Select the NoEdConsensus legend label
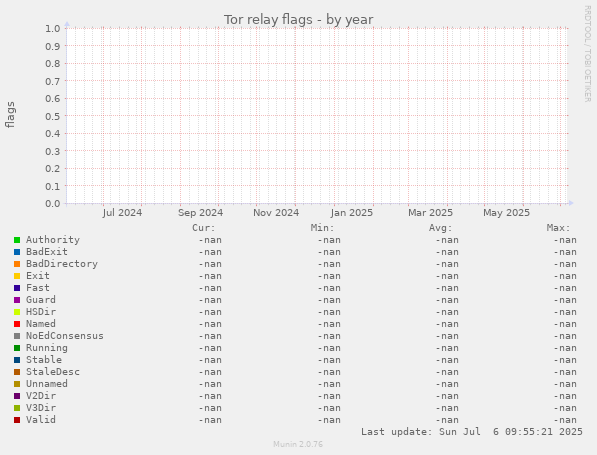This screenshot has width=597, height=455. [65, 336]
